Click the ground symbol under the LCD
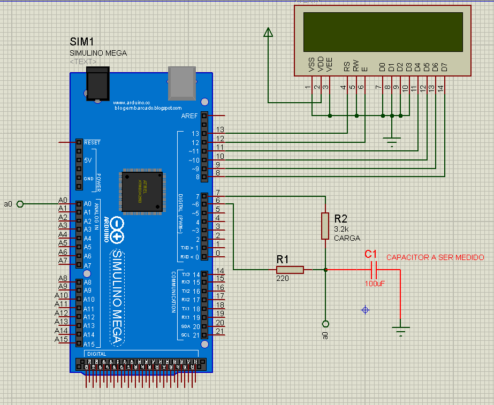The image size is (494, 405). [x=392, y=140]
